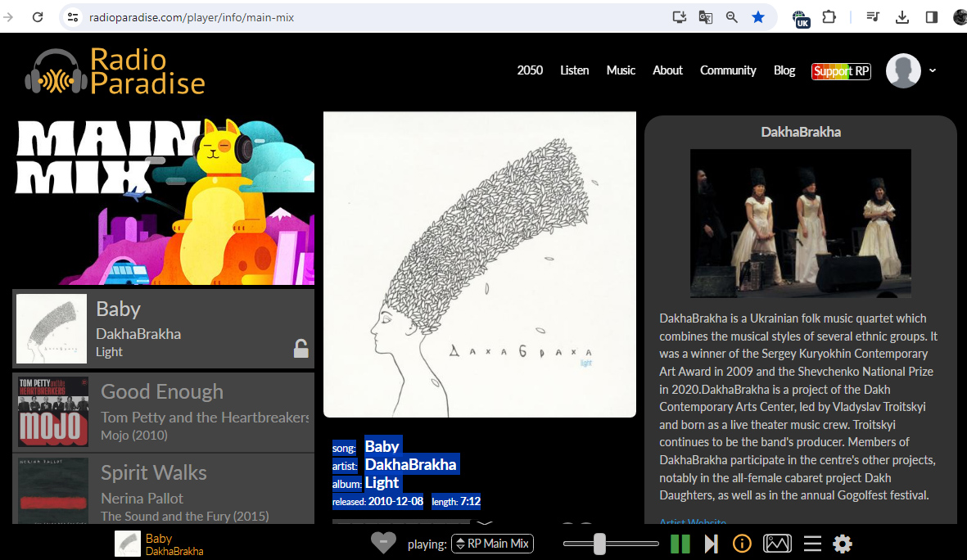Skip to the next song

(x=711, y=544)
